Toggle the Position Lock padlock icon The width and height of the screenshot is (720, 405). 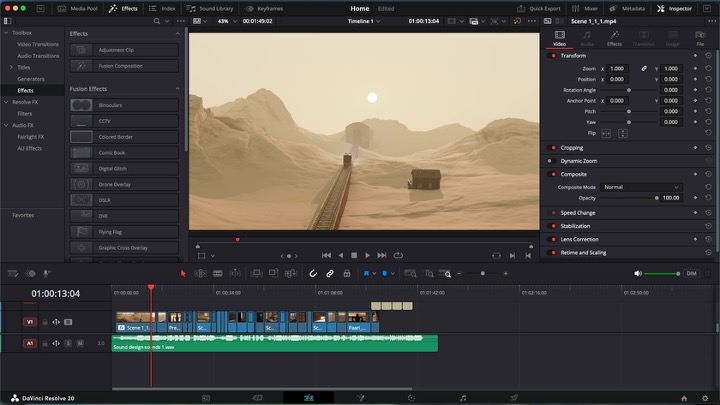pos(347,273)
